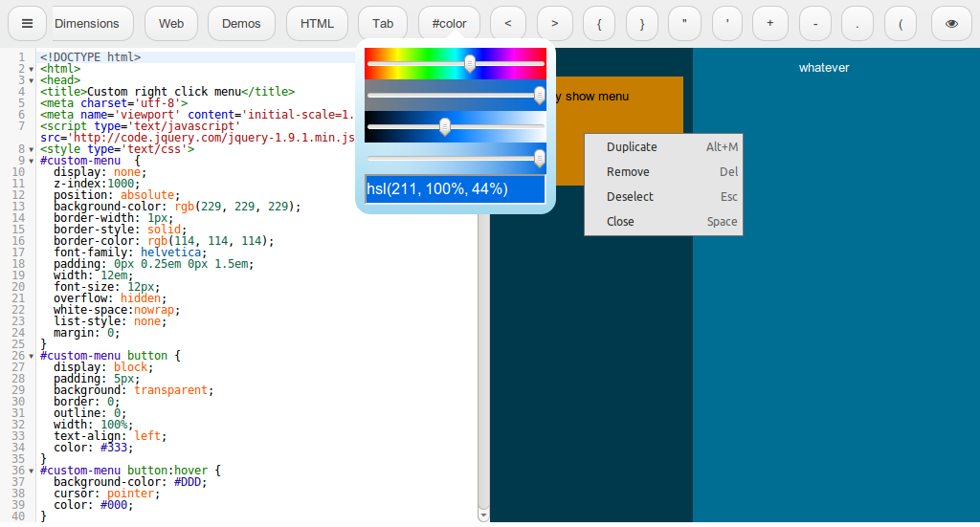Collapse the #custom-menu rule fold on line 9
This screenshot has width=980, height=527.
32,161
